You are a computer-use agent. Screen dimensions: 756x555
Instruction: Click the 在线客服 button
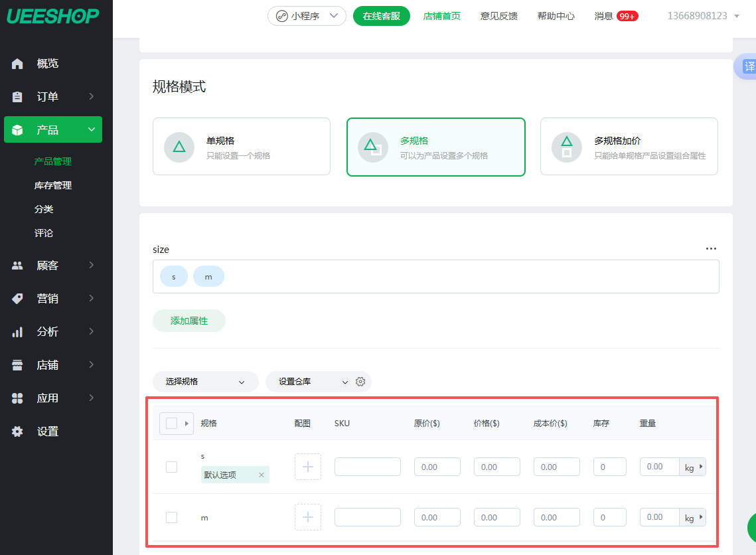click(381, 16)
